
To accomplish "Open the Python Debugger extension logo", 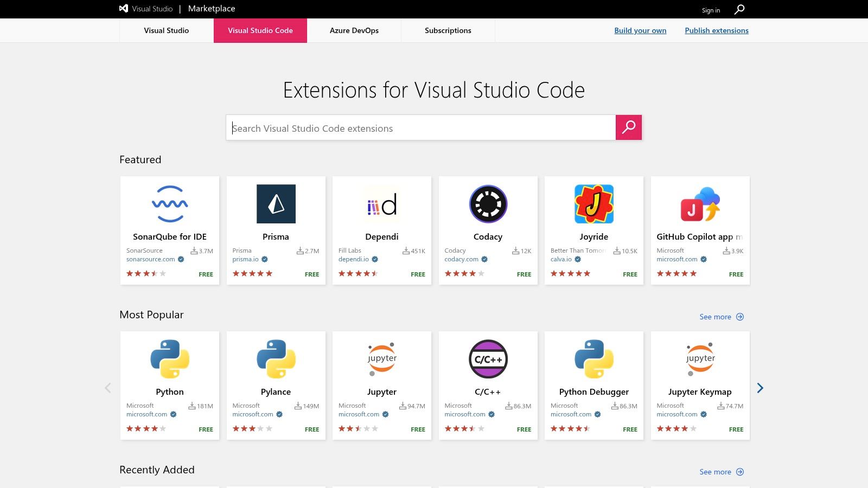I will 594,359.
